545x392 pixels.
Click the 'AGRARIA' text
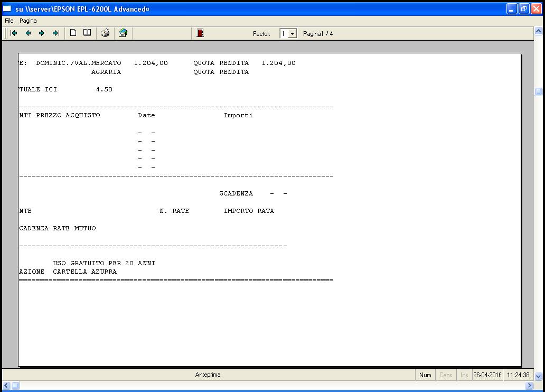(x=106, y=72)
